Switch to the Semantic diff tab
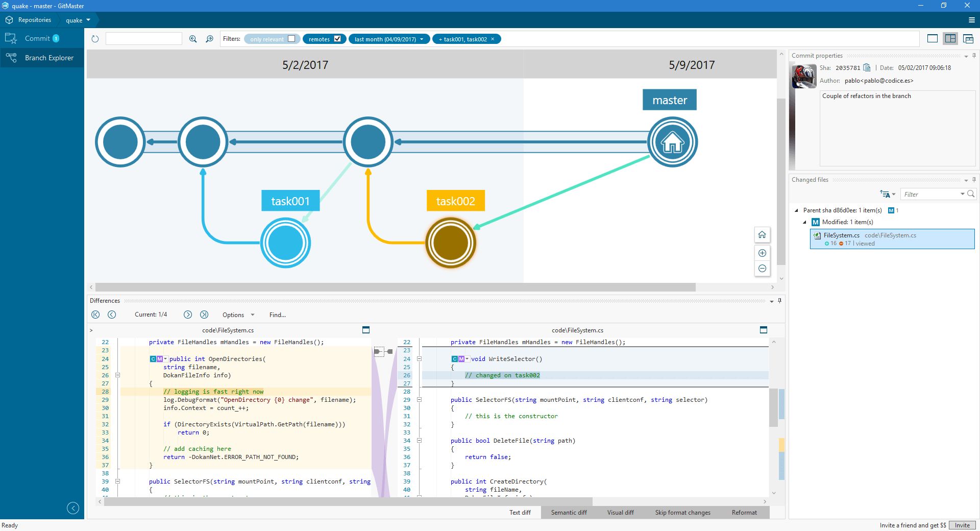Viewport: 980px width, 531px height. point(569,513)
